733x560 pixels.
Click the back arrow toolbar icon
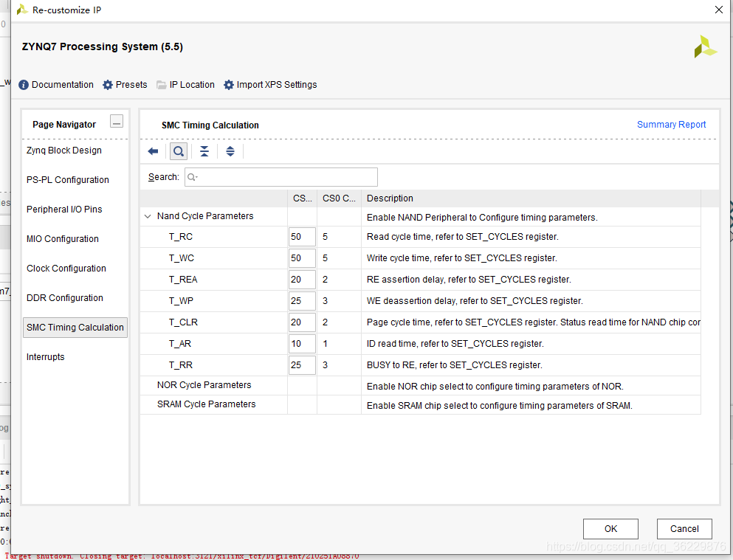tap(153, 151)
